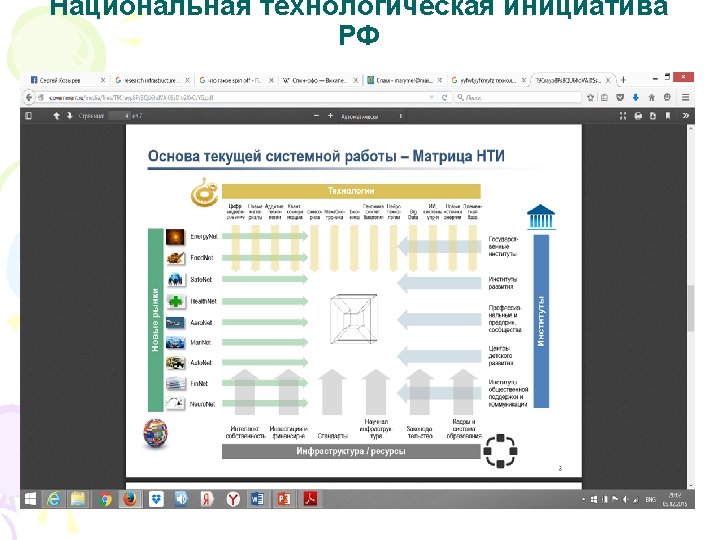
Task: Close the active PDF tab
Action: (x=608, y=80)
